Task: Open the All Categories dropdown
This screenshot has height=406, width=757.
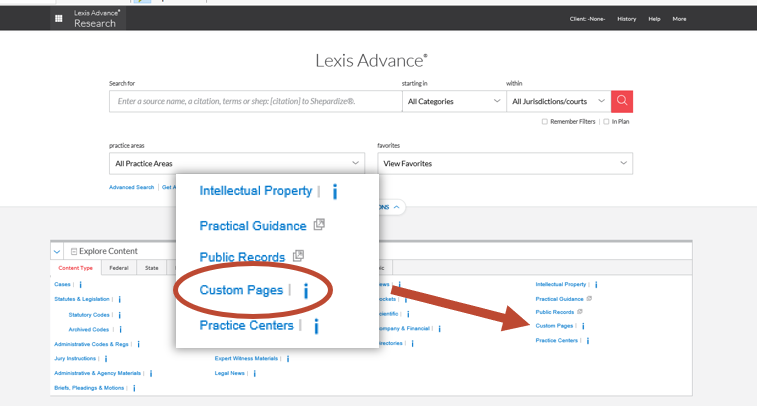Action: click(454, 101)
